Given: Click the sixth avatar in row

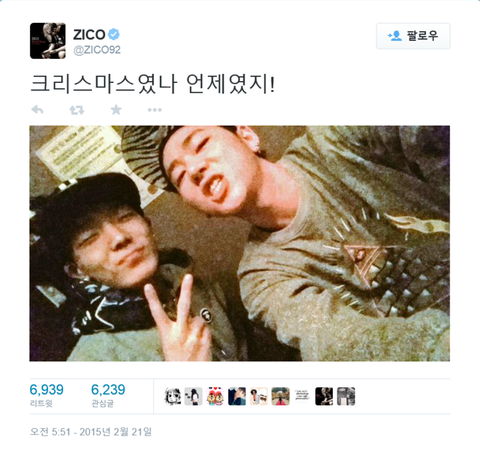Looking at the screenshot, I should pyautogui.click(x=281, y=396).
